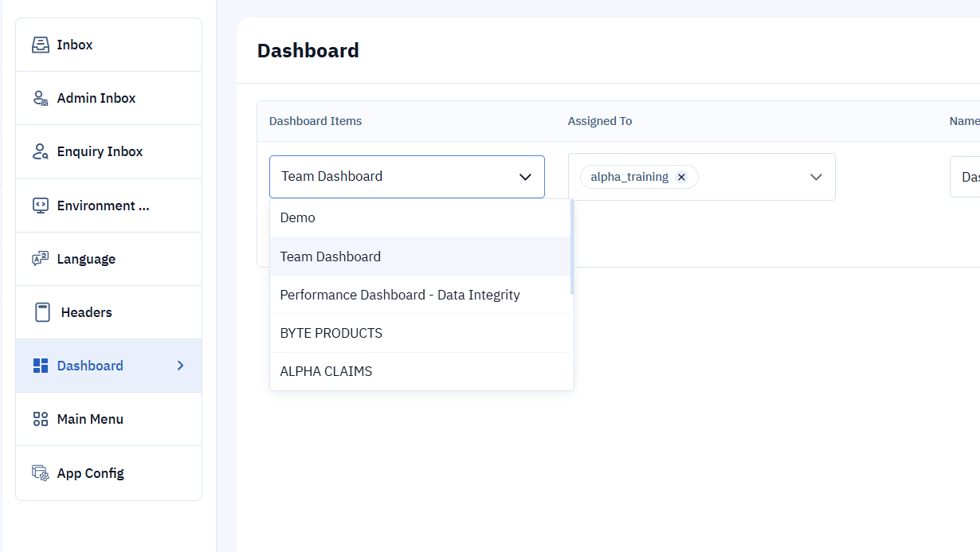Image resolution: width=980 pixels, height=552 pixels.
Task: Expand the Dashboard sidebar chevron
Action: [x=181, y=366]
